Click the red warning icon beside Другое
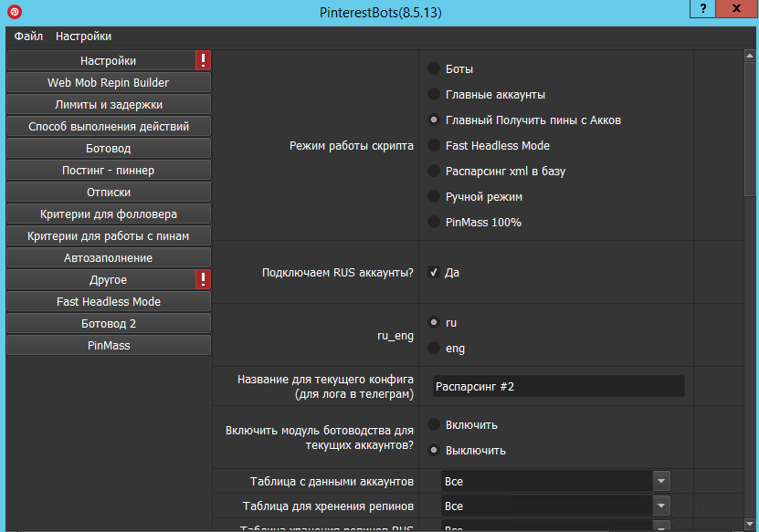Image resolution: width=759 pixels, height=532 pixels. [203, 279]
